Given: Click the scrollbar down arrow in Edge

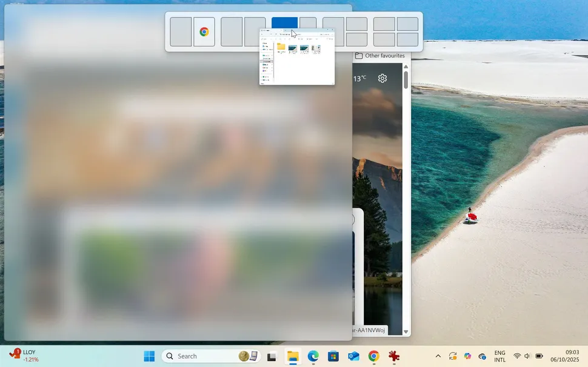Looking at the screenshot, I should pyautogui.click(x=406, y=332).
